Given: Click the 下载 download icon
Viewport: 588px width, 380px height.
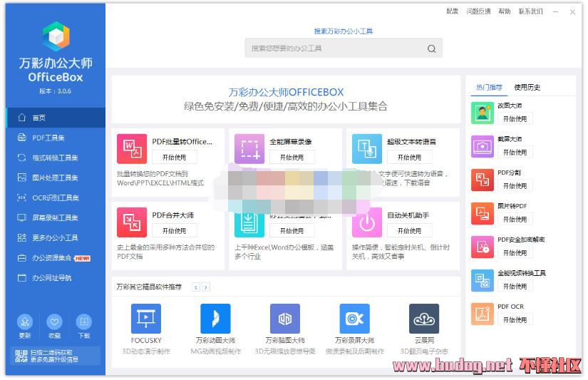Looking at the screenshot, I should click(x=84, y=322).
